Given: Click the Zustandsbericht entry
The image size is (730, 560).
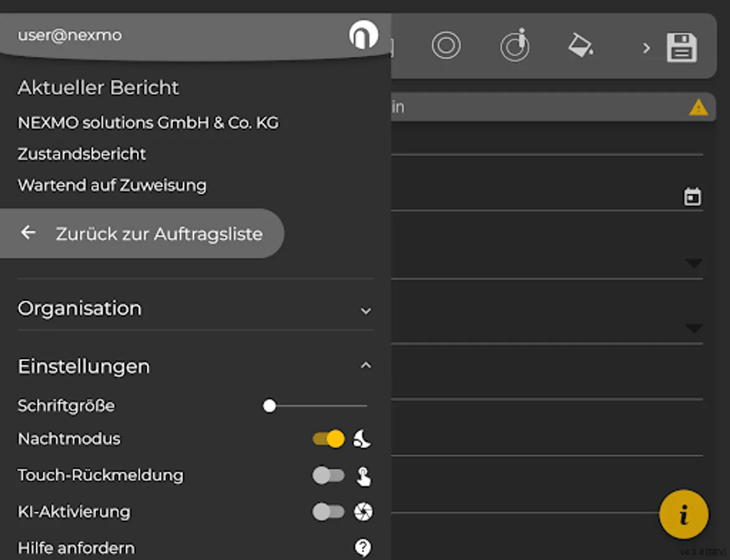Looking at the screenshot, I should point(82,154).
